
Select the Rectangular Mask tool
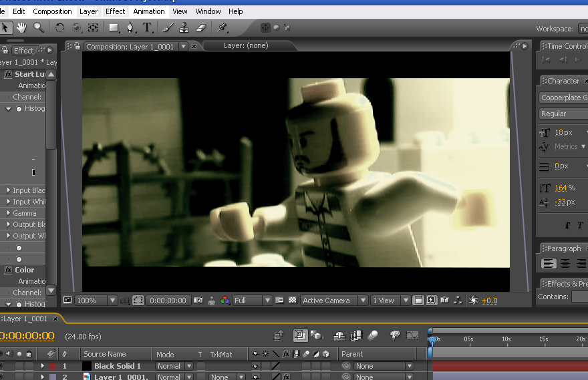coord(114,28)
